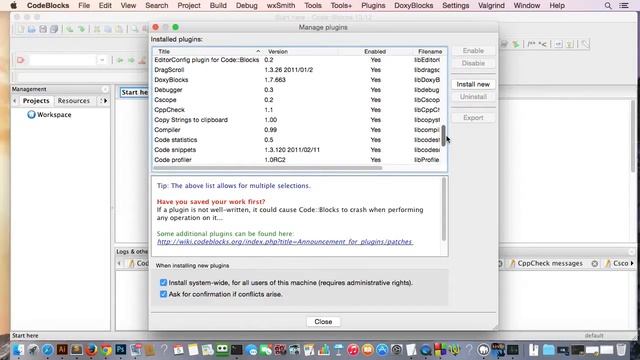
Task: Click the Export plugin button
Action: (473, 118)
